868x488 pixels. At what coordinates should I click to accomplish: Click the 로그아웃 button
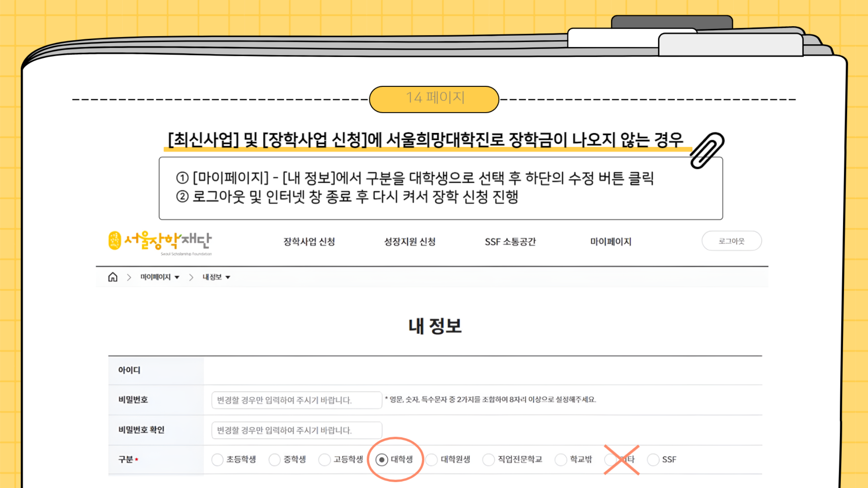tap(731, 241)
